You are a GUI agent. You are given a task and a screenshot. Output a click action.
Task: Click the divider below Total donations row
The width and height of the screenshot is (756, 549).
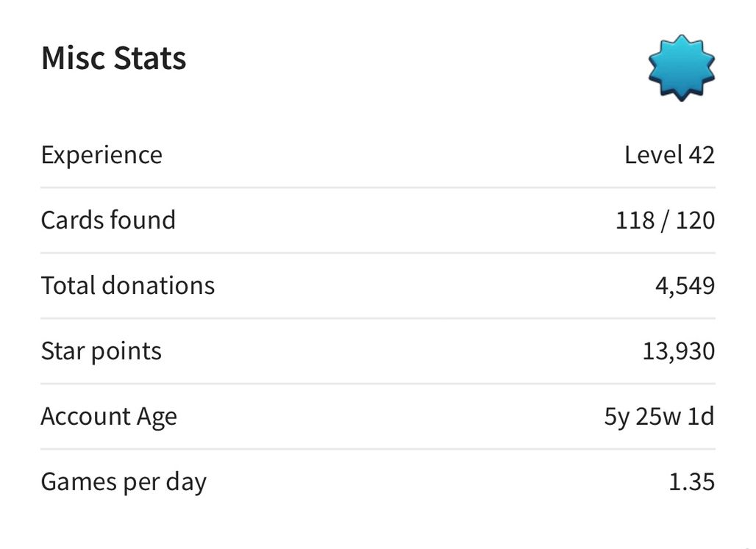click(378, 318)
